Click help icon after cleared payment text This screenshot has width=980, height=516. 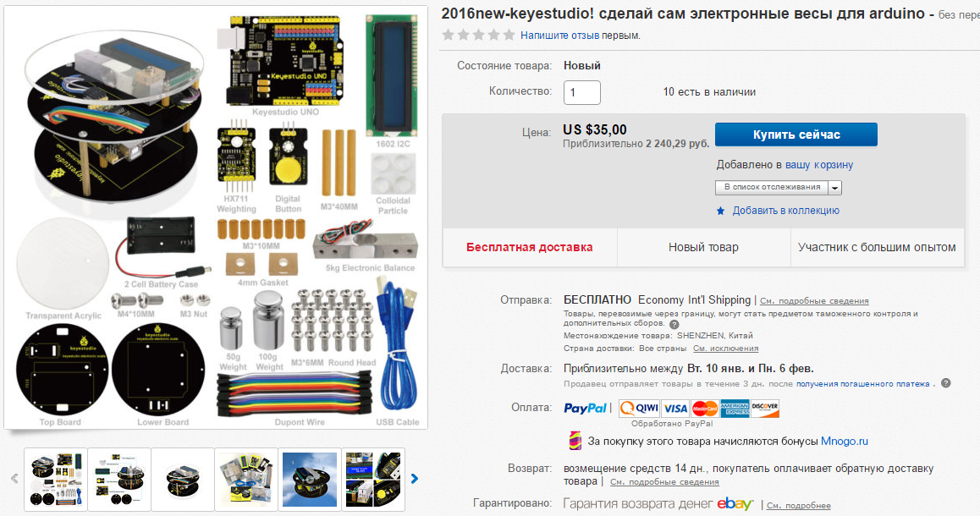pos(945,383)
